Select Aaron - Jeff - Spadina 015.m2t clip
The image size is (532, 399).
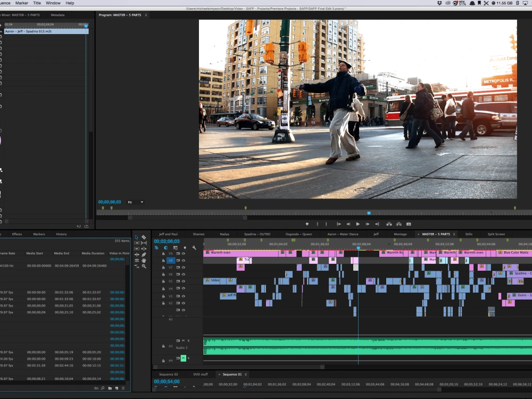[x=46, y=31]
